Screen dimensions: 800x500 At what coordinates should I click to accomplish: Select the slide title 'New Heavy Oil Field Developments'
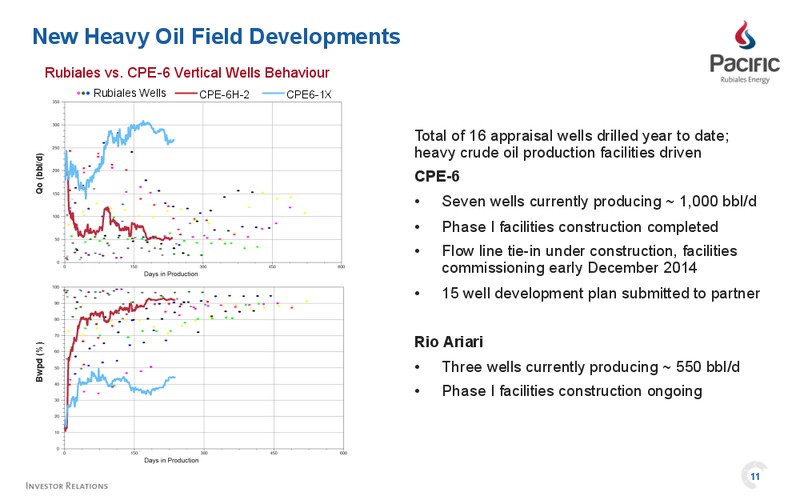(216, 37)
